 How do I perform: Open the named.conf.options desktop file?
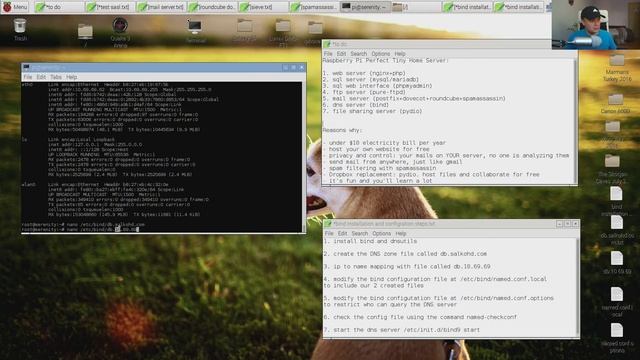(617, 338)
